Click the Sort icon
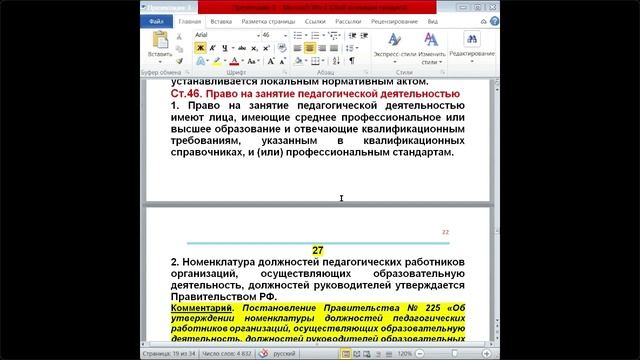Viewport: 640px width, 360px height. tap(336, 61)
